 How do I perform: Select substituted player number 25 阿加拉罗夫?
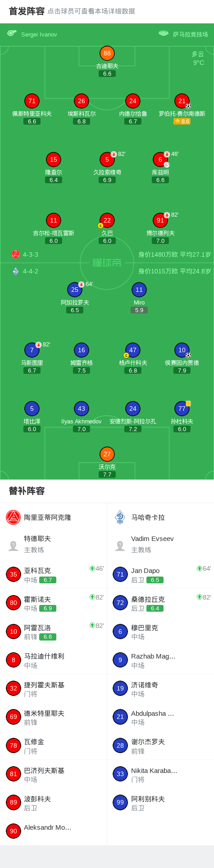coord(75,290)
